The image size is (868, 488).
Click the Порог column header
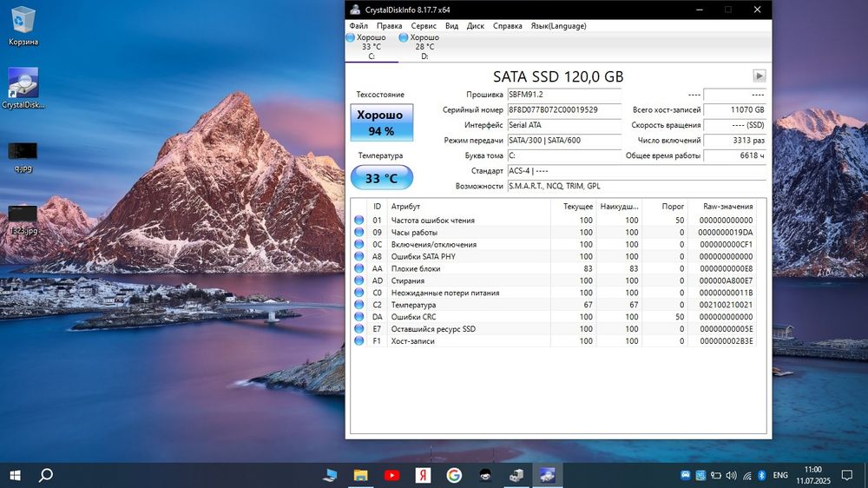tap(665, 206)
